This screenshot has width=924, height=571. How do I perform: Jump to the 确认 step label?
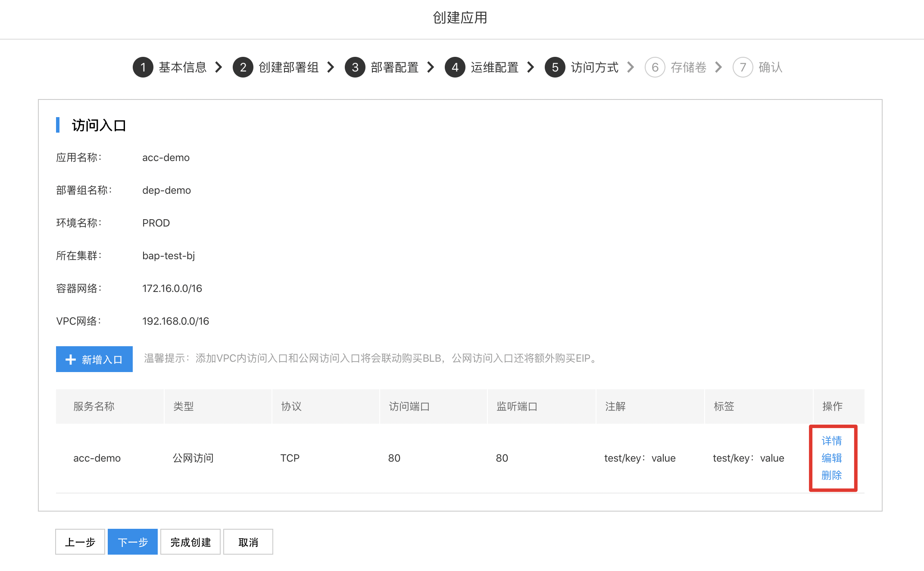tap(771, 67)
